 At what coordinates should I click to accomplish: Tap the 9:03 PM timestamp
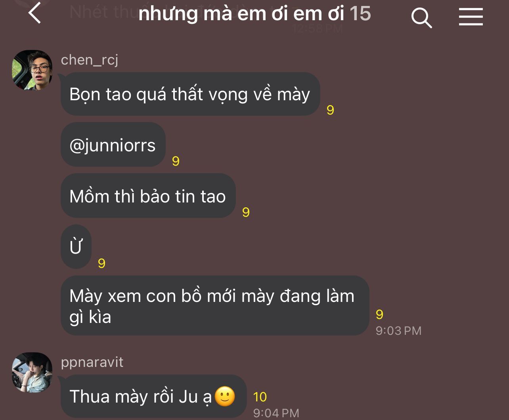click(398, 330)
